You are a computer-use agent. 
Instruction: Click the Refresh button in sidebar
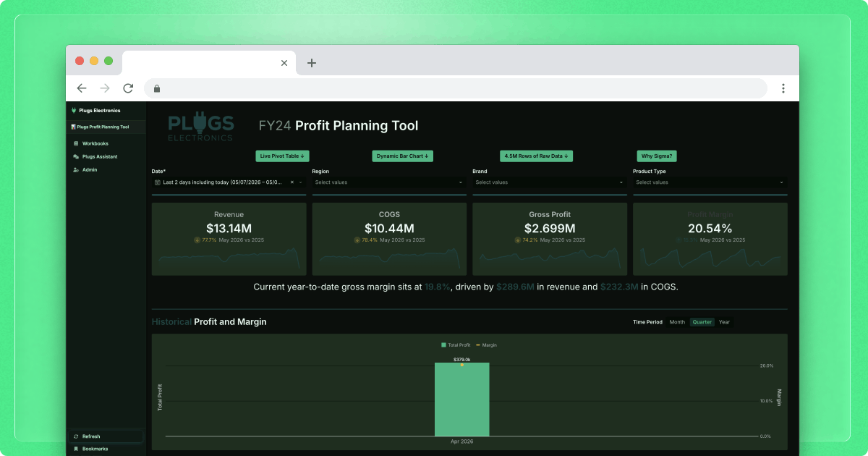point(106,436)
